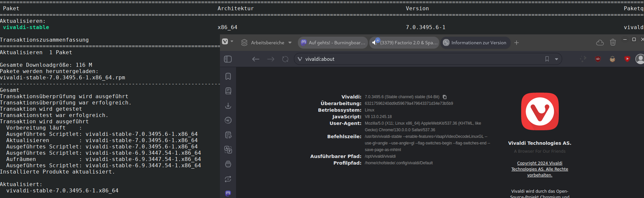Go back to previous page
This screenshot has width=644, height=198.
256,59
